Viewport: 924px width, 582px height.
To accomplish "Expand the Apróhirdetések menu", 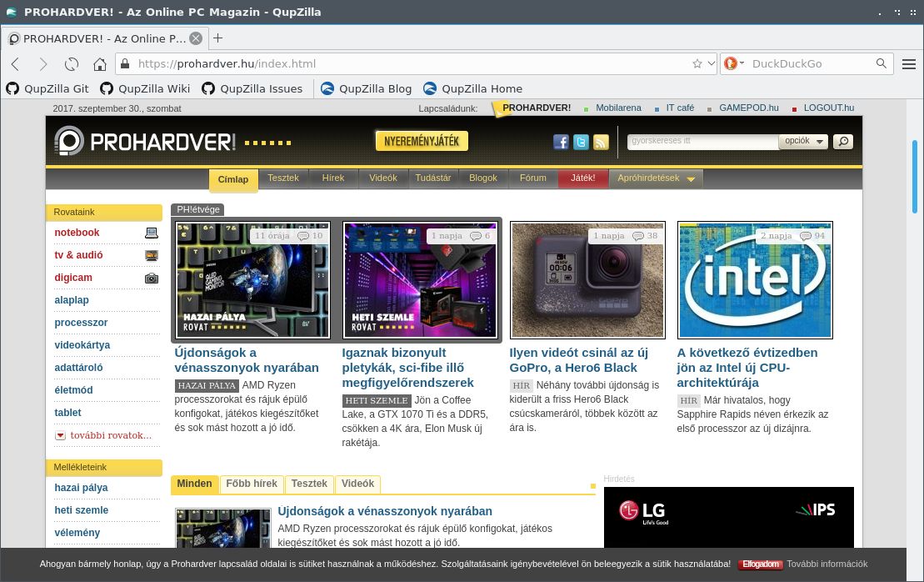I will point(655,178).
